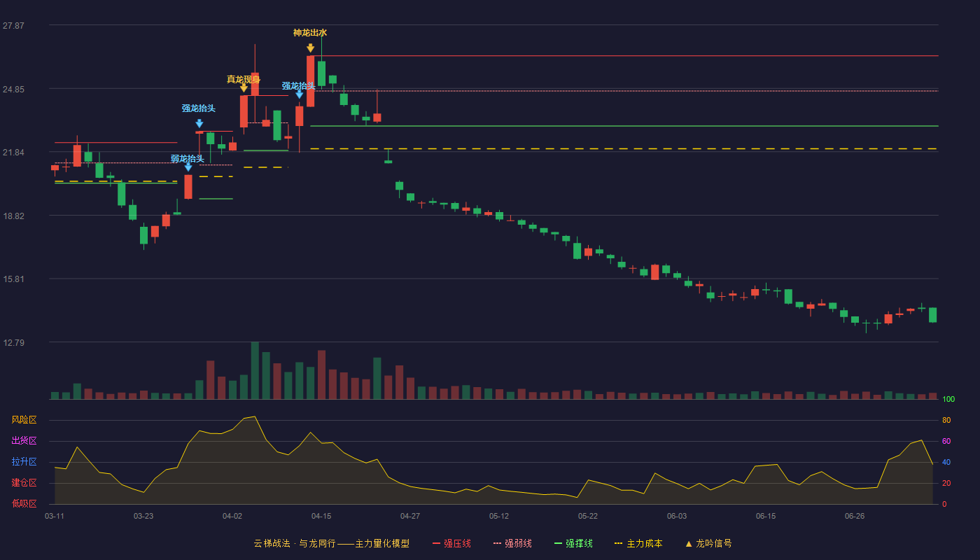The width and height of the screenshot is (980, 560).
Task: Click the blue arrow under the late-March 强龙抬头 label
Action: (199, 123)
